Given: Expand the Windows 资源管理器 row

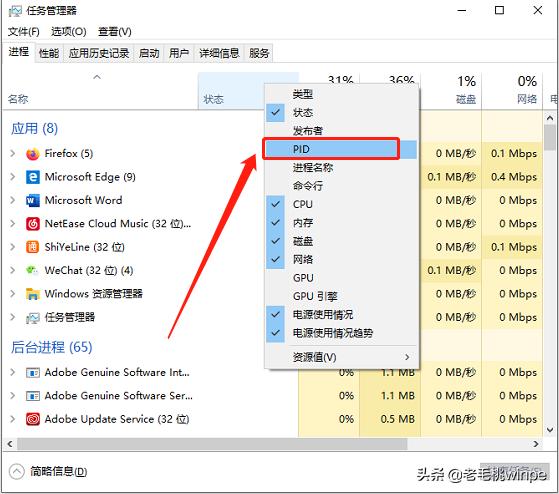Looking at the screenshot, I should point(13,294).
